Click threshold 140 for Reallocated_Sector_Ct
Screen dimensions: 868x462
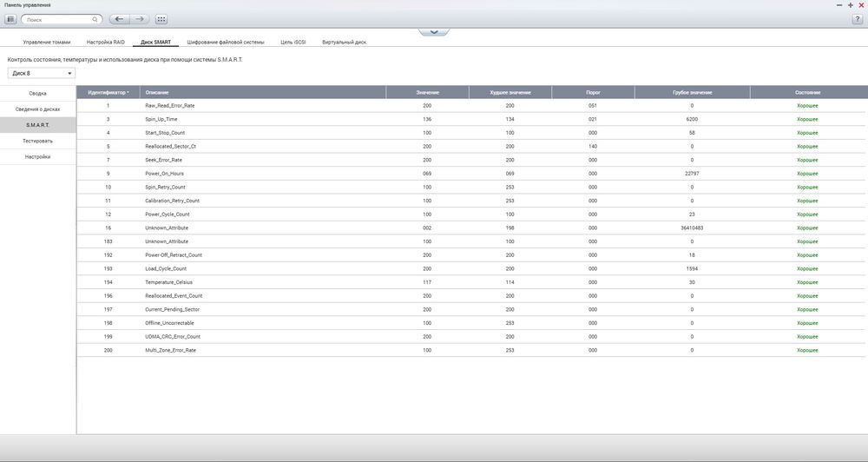click(593, 146)
